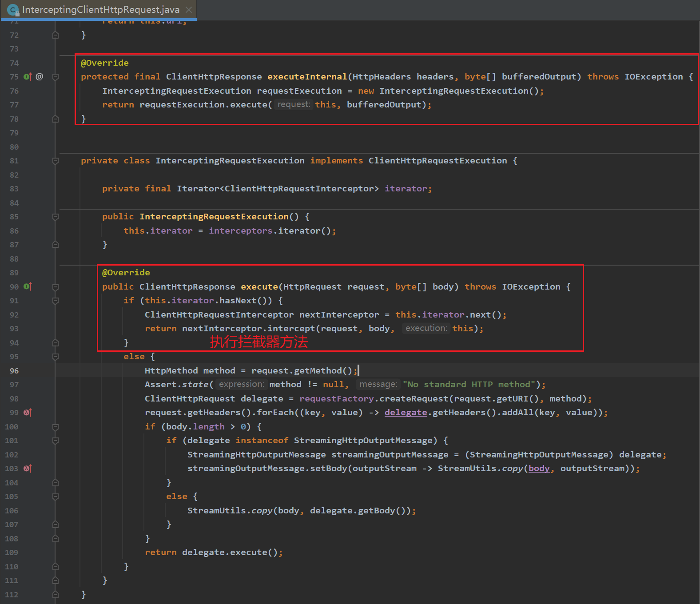Click the implements gutter icon on line 90
This screenshot has height=604, width=700.
point(28,287)
